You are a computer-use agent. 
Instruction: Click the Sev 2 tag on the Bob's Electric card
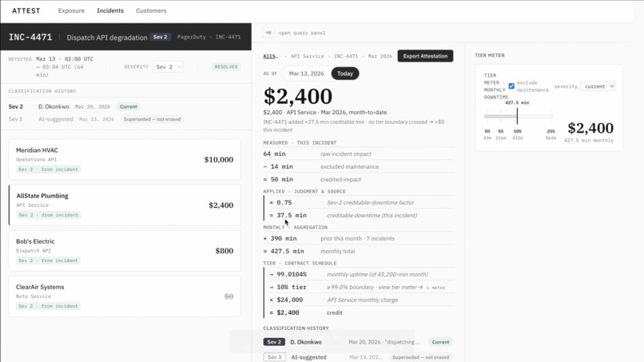48,261
